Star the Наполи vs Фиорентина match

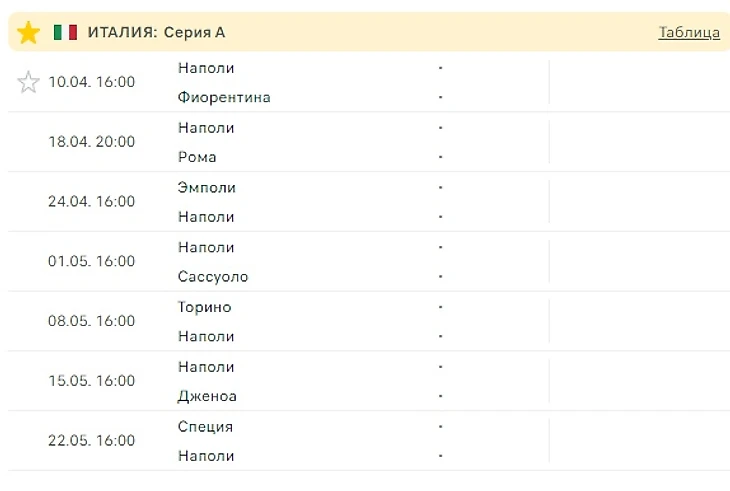pos(28,82)
